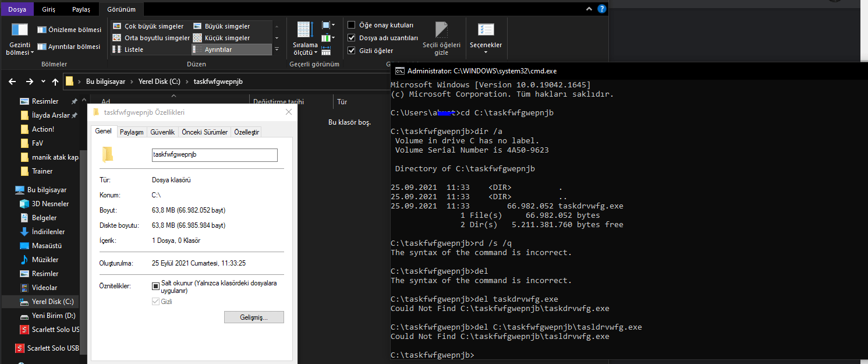Open recent locations dropdown arrow
The image size is (868, 364).
[44, 82]
